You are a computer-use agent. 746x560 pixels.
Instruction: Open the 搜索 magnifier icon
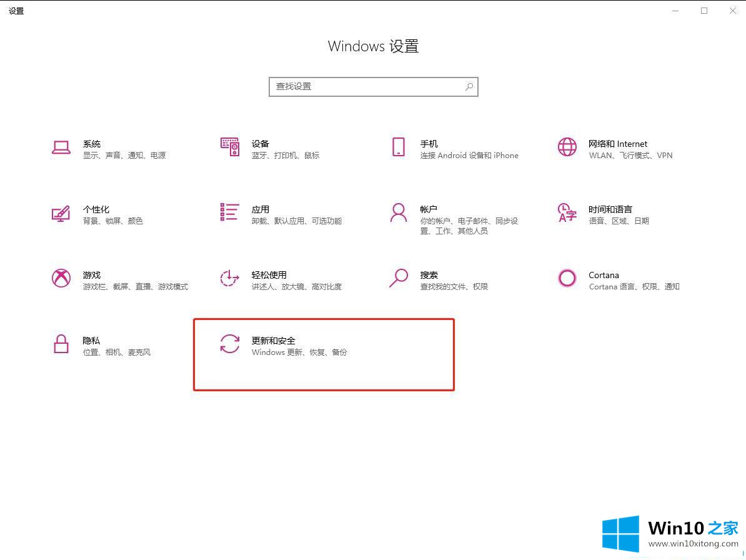[399, 278]
